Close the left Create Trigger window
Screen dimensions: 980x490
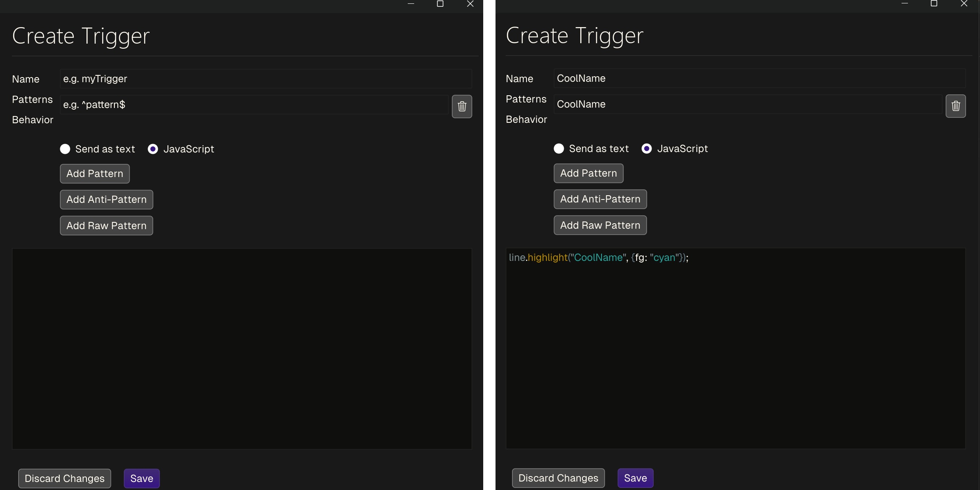470,4
